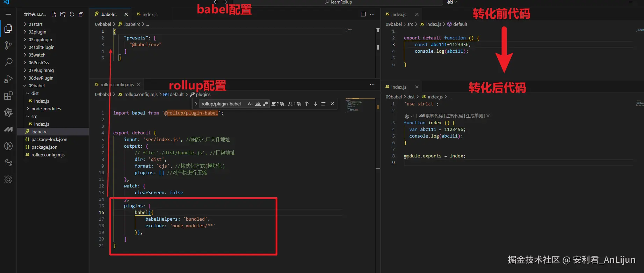Toggle Match Whole Word in find widget
The image size is (644, 273).
point(258,104)
